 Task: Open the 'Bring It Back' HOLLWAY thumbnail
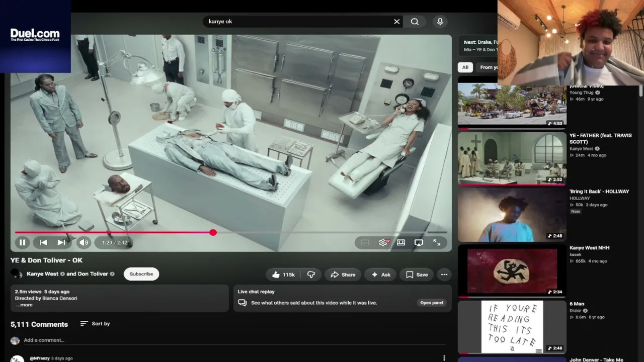tap(512, 215)
